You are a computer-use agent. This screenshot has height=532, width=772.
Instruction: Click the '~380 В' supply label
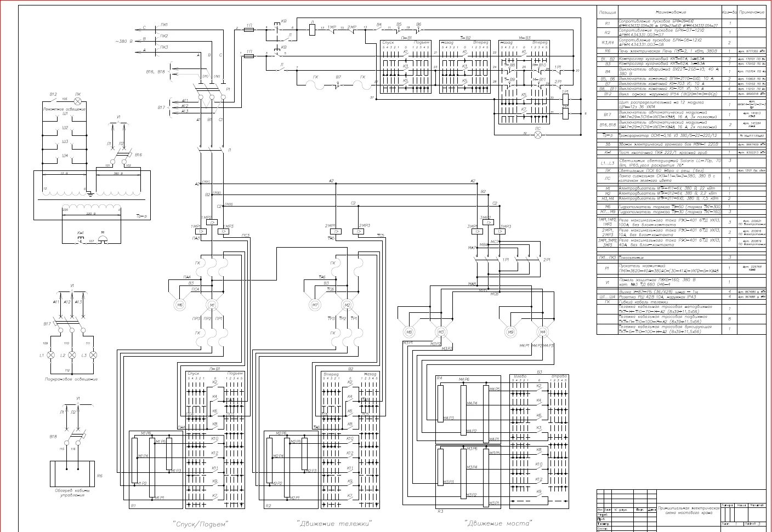(124, 41)
